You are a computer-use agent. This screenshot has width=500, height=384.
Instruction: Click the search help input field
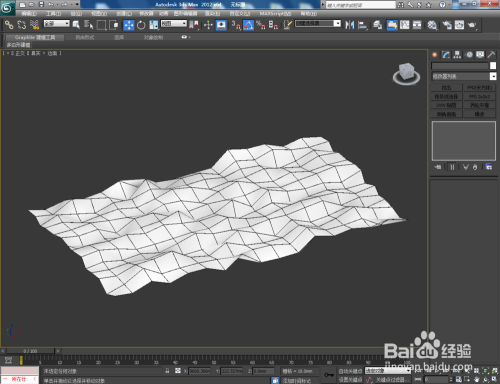[x=360, y=5]
